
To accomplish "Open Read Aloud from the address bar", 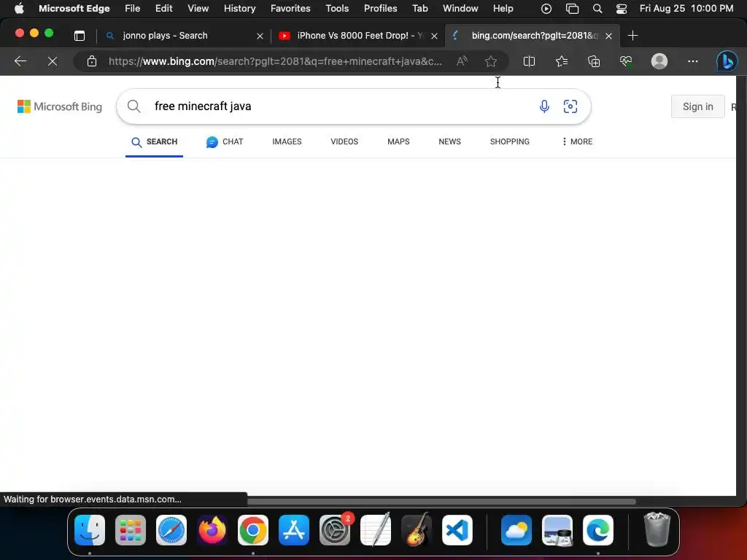I will (462, 61).
